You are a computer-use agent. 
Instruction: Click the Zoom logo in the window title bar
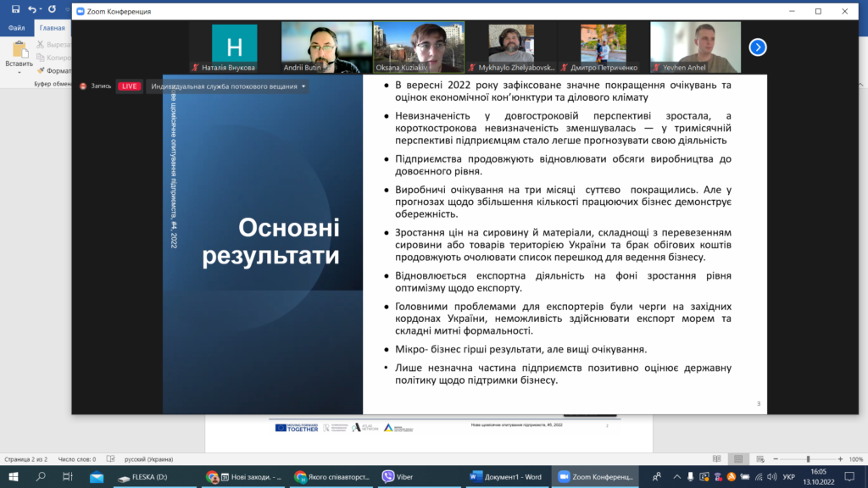pyautogui.click(x=81, y=11)
